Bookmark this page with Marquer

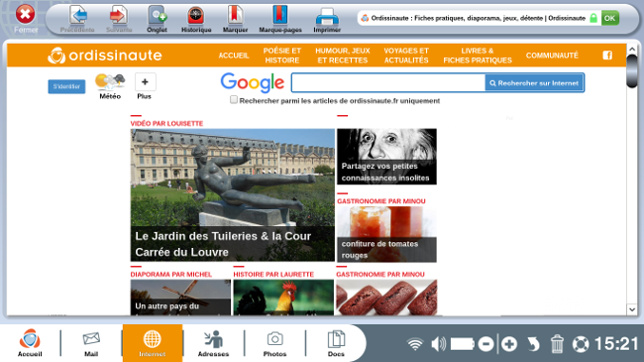tap(235, 19)
